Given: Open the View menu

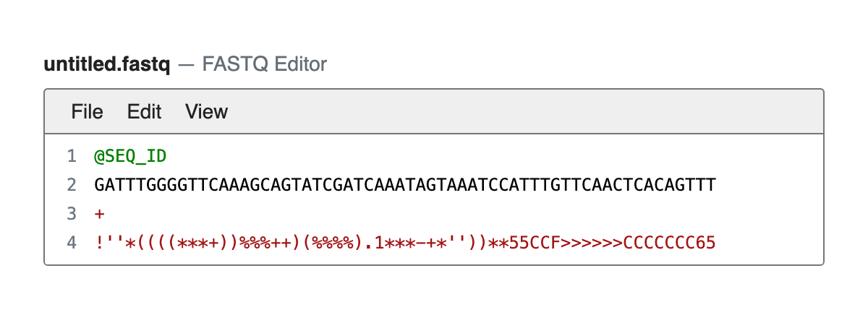Looking at the screenshot, I should (206, 112).
